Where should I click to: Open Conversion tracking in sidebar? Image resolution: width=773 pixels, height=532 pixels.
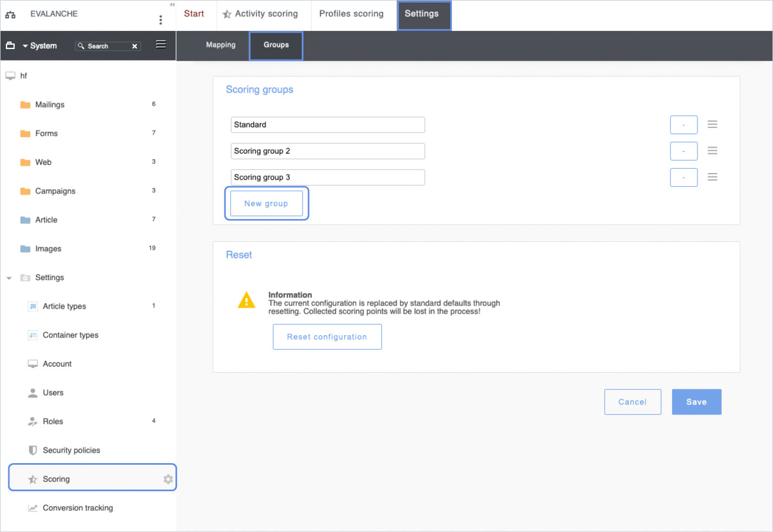tap(77, 508)
